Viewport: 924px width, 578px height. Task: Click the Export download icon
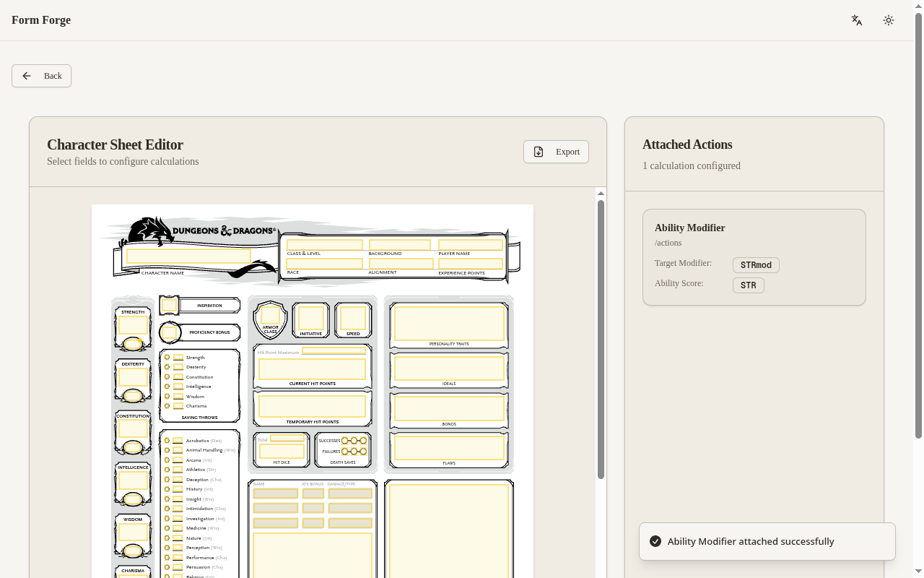539,152
